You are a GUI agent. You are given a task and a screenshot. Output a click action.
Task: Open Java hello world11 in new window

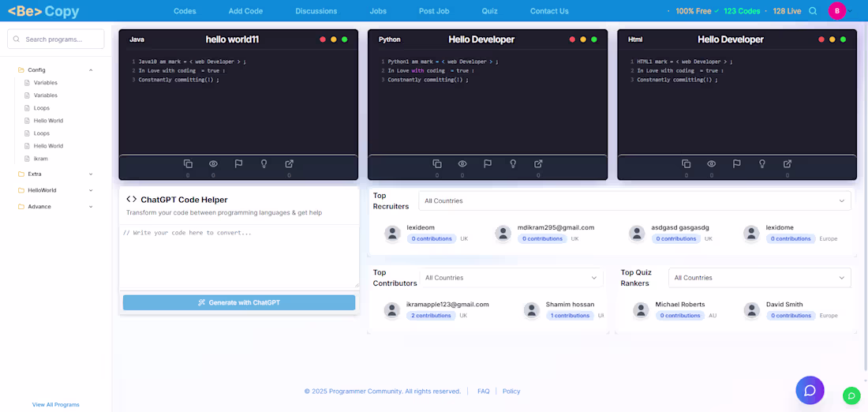[x=289, y=164]
